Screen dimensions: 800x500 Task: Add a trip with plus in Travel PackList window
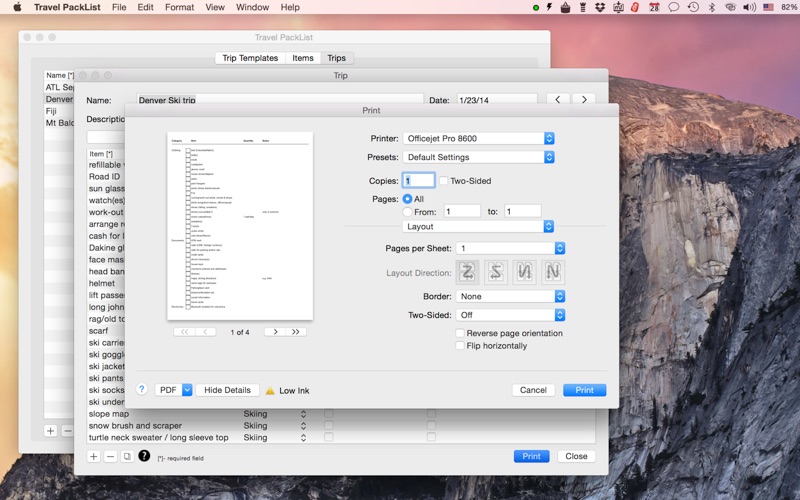[x=51, y=431]
